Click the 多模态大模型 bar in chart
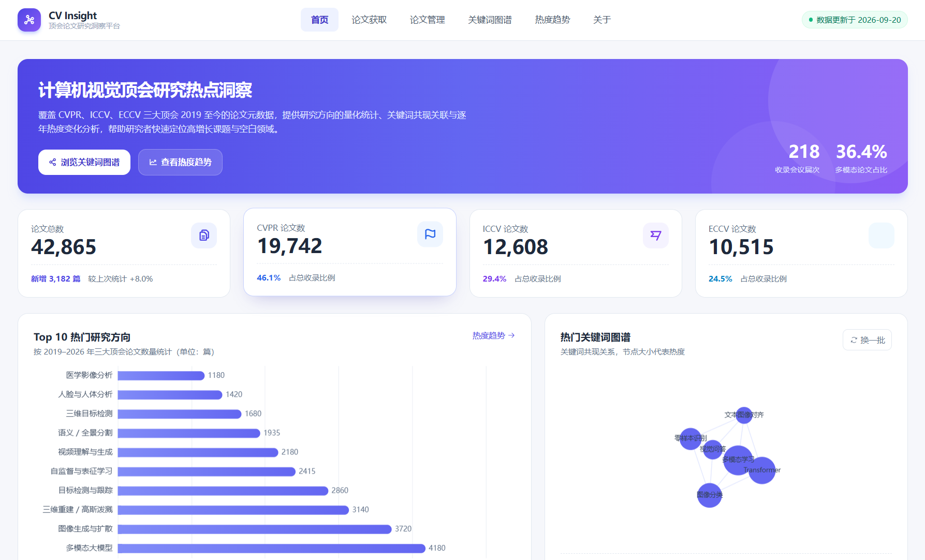The width and height of the screenshot is (925, 560). point(272,548)
